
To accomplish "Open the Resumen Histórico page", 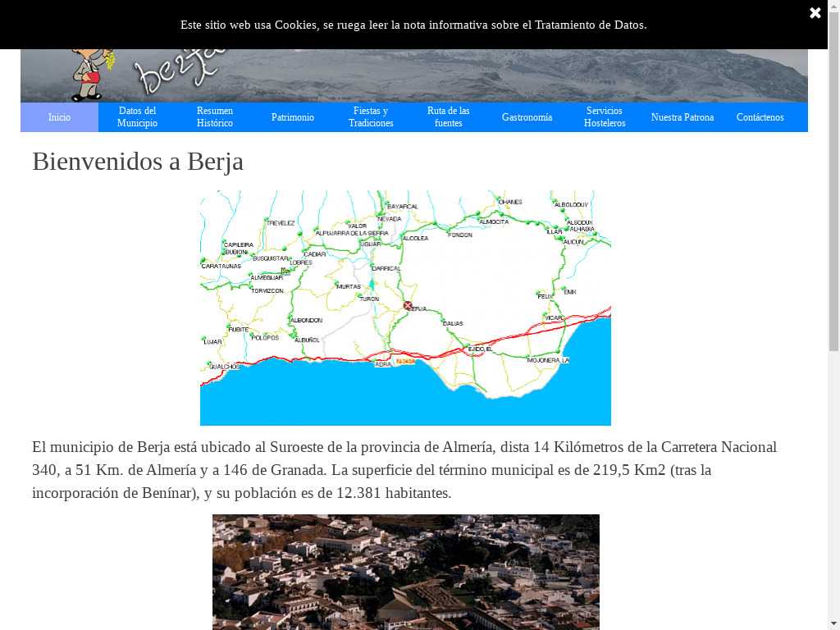I will pos(215,117).
